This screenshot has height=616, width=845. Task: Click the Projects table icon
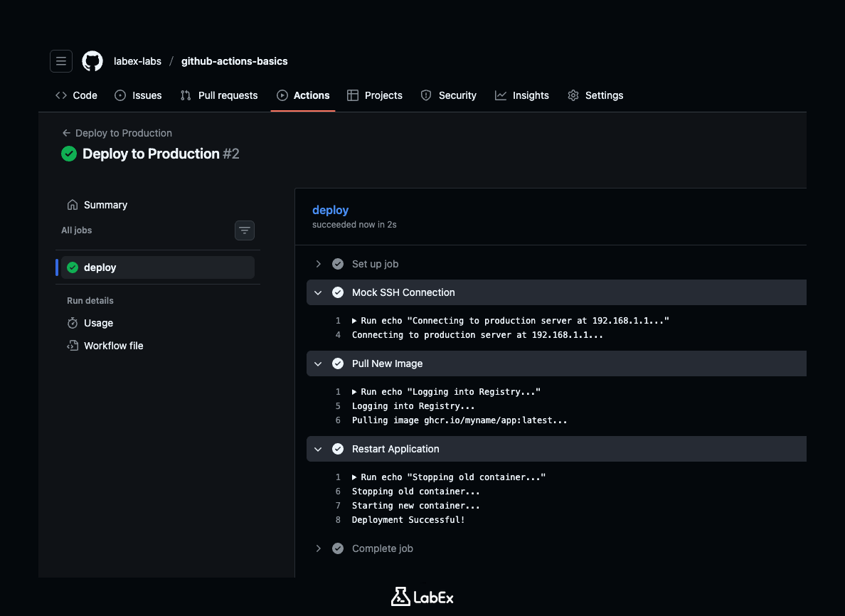[353, 95]
